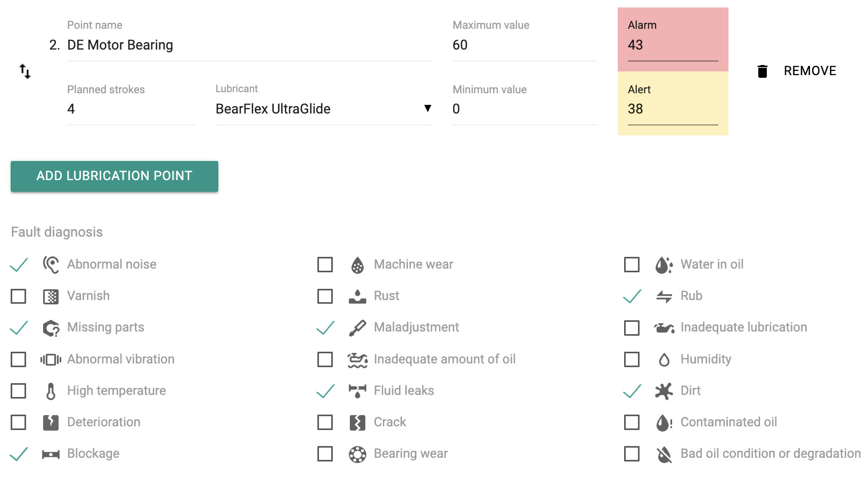Tick the Humidity checkbox
Viewport: 868px width, 486px height.
click(x=632, y=360)
